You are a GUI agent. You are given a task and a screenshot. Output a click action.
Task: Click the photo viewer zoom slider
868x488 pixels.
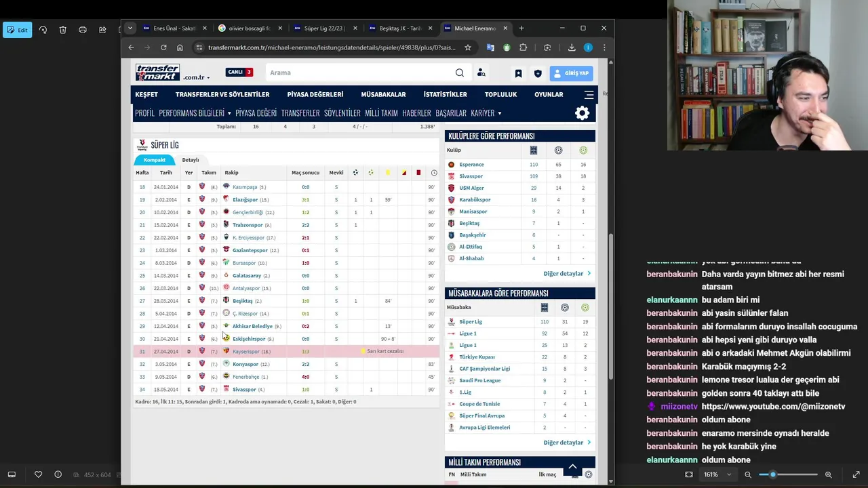788,474
